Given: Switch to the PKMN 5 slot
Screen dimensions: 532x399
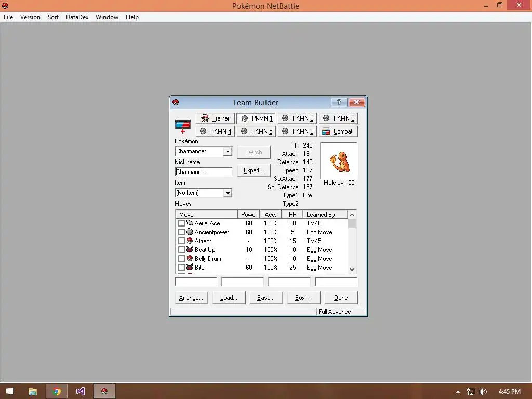Looking at the screenshot, I should point(256,131).
